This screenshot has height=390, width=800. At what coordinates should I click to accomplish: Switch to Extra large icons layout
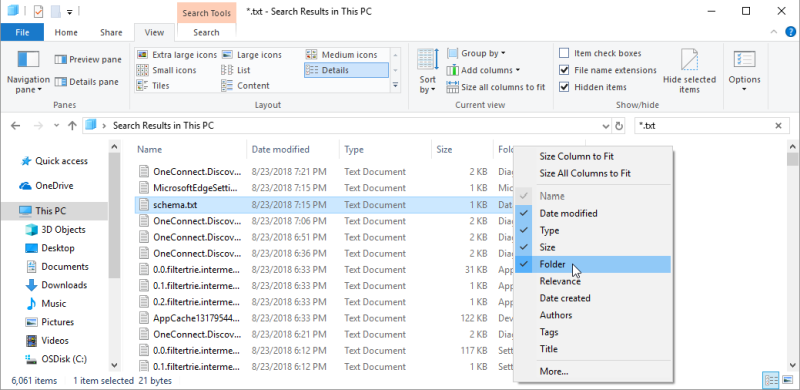(177, 55)
